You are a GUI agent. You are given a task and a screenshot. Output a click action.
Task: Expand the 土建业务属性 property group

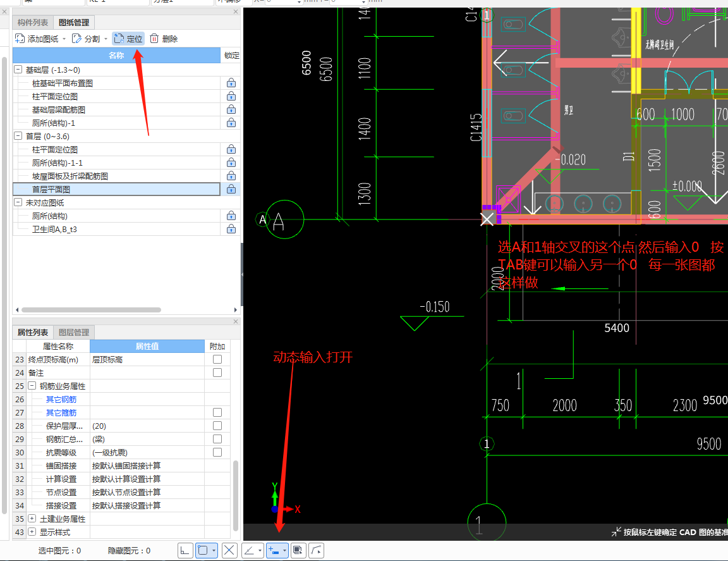point(32,519)
